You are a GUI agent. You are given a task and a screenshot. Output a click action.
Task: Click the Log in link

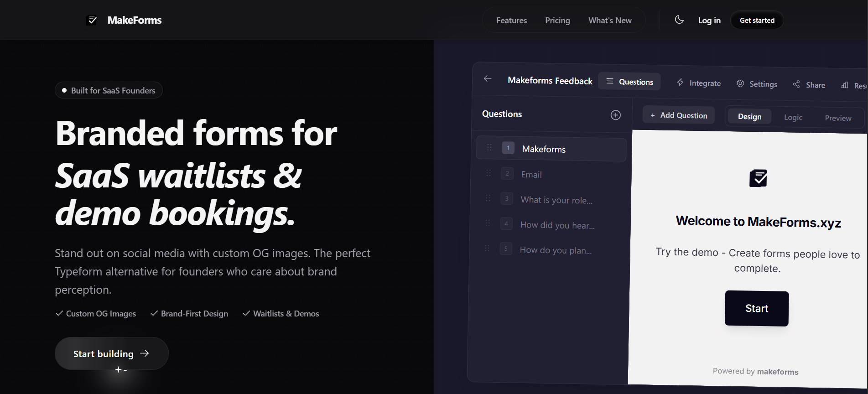tap(709, 21)
